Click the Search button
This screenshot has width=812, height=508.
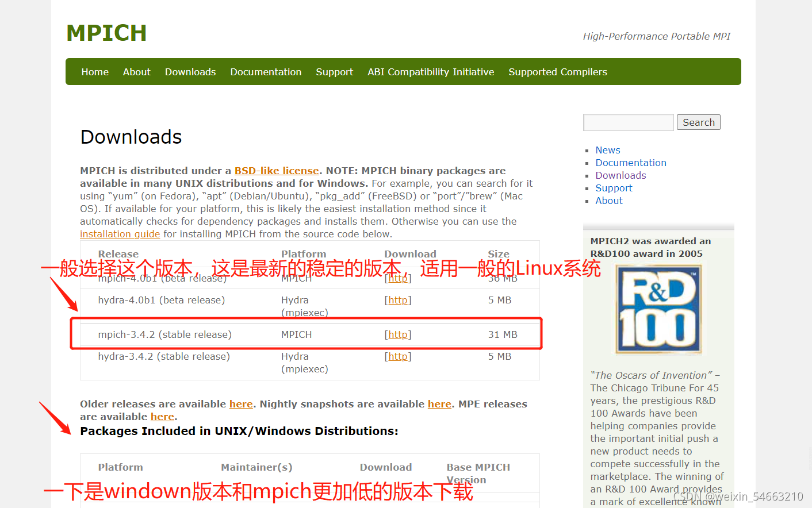(x=699, y=122)
